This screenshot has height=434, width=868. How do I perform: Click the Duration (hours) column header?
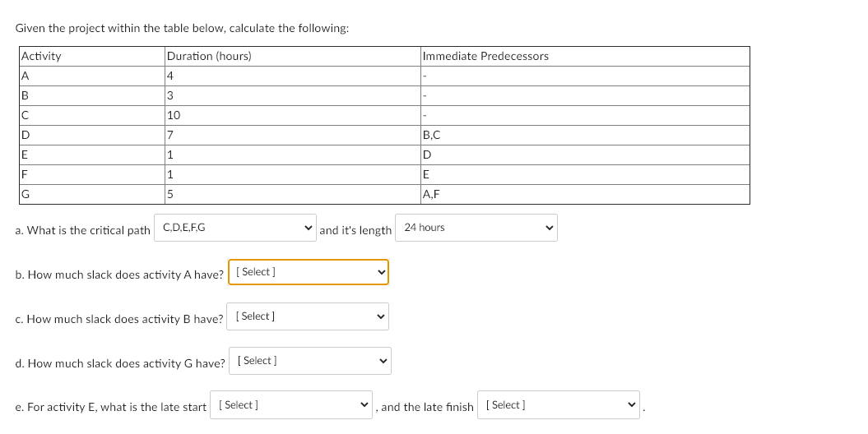tap(291, 57)
